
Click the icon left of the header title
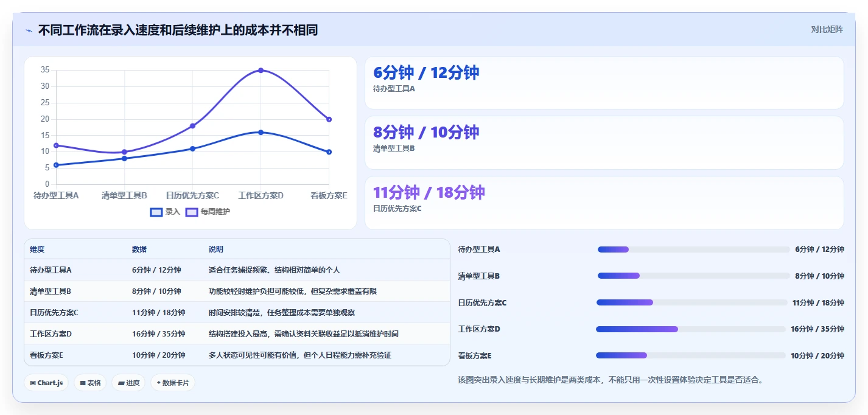pos(29,30)
